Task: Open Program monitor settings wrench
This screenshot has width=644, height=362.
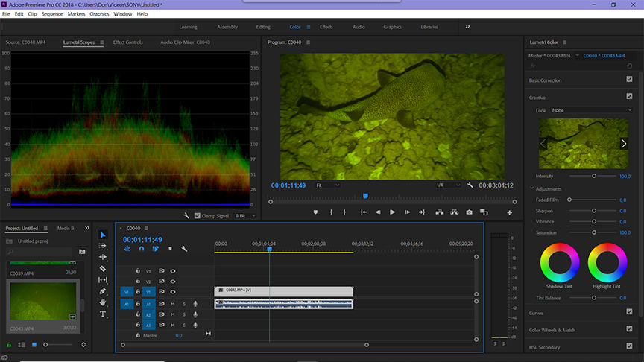Action: (x=470, y=185)
